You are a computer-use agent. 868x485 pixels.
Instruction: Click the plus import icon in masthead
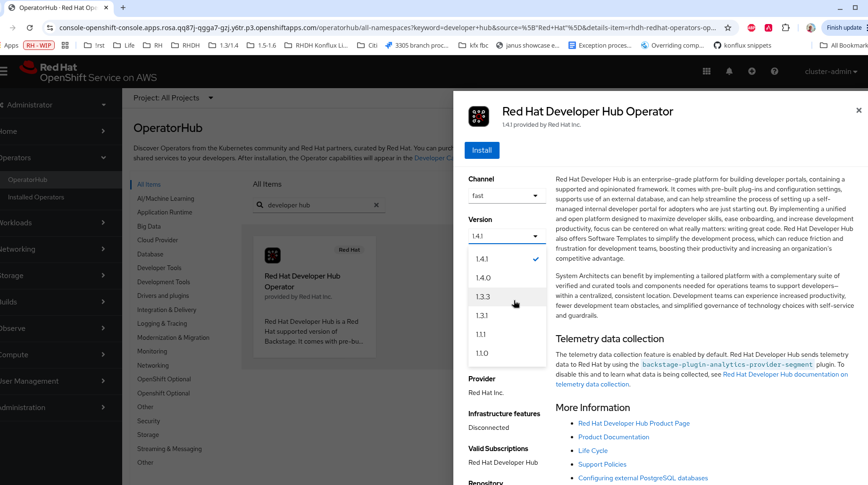coord(752,71)
